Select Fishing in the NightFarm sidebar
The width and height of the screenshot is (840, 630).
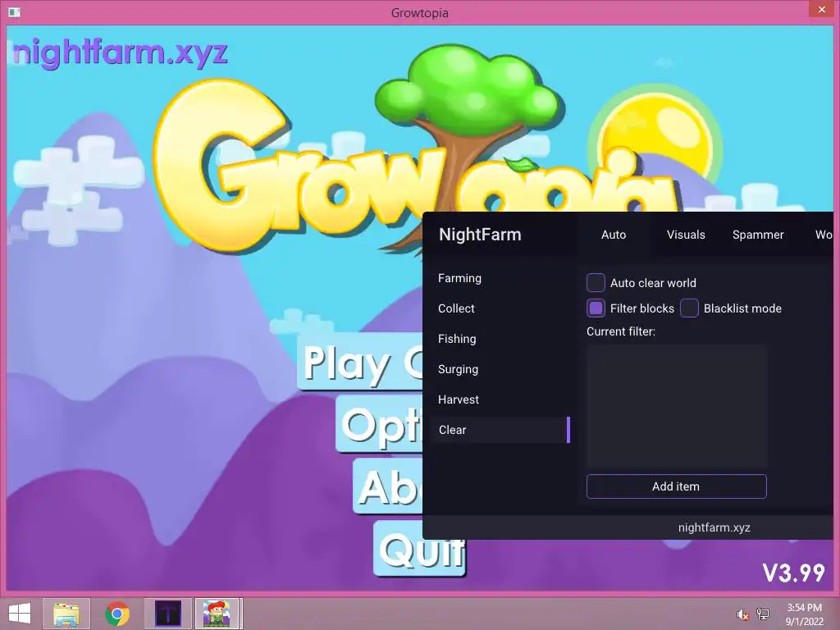457,339
